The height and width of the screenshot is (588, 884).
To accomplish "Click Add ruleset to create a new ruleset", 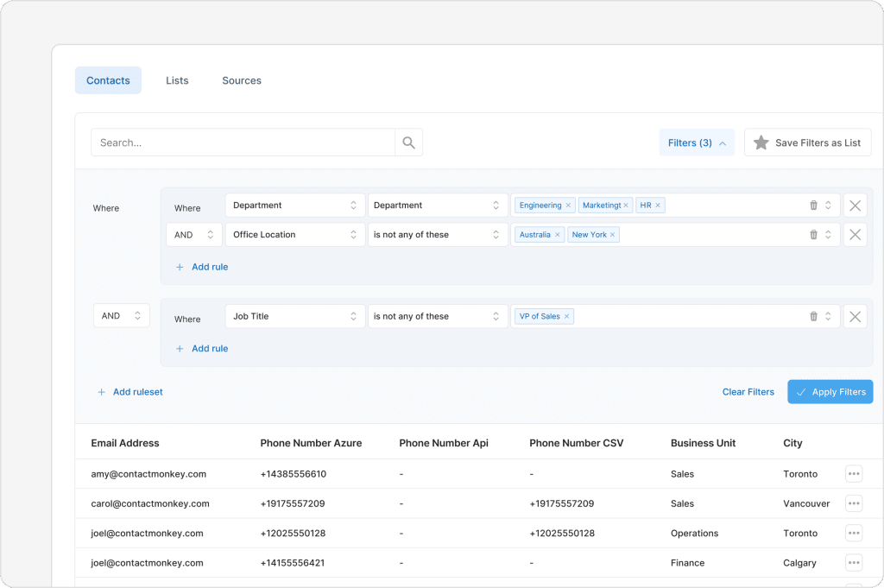I will pos(130,391).
